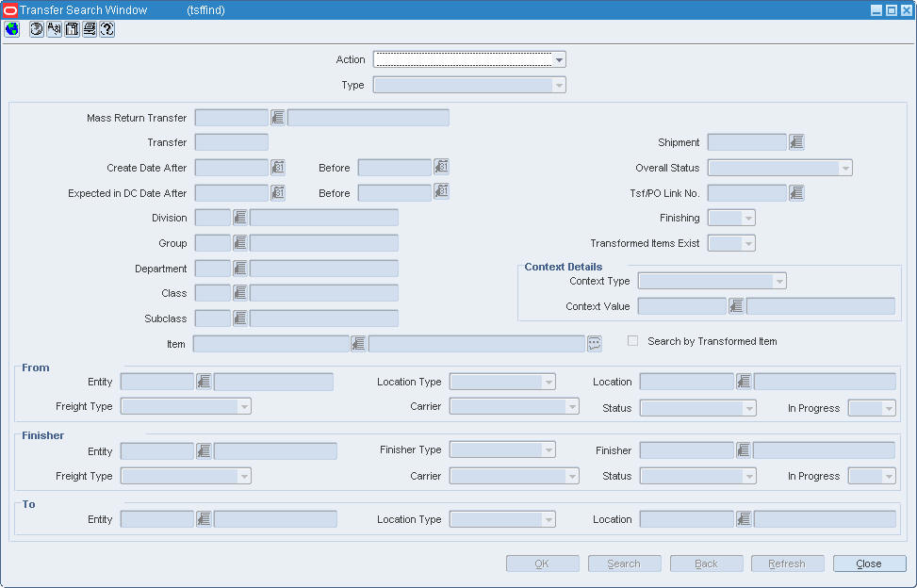Select the Find toolbar icon
The height and width of the screenshot is (588, 917).
coord(54,29)
